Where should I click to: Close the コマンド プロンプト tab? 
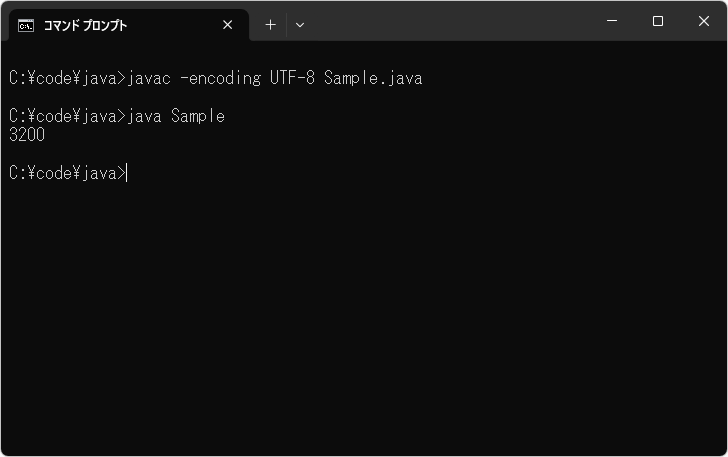228,25
